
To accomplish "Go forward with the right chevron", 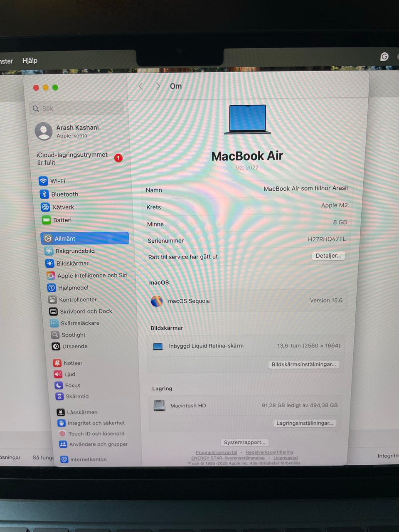I will (158, 86).
